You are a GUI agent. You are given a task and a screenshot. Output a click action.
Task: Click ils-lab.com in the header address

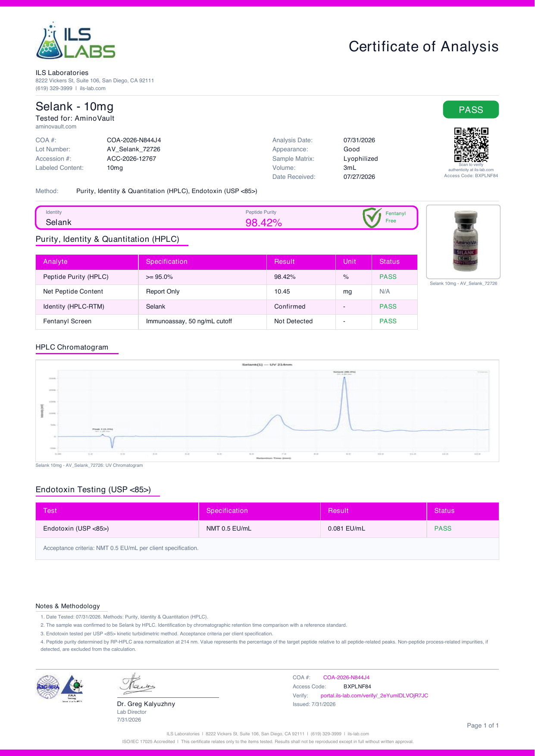click(93, 88)
